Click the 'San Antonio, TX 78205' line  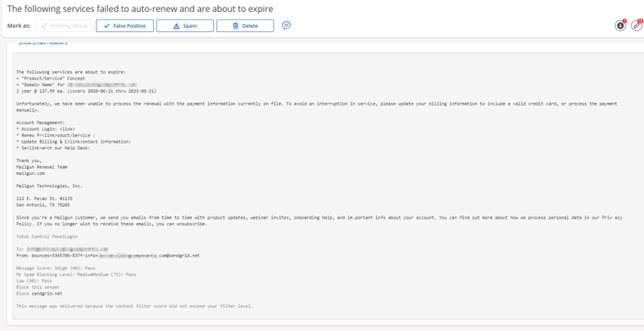43,204
